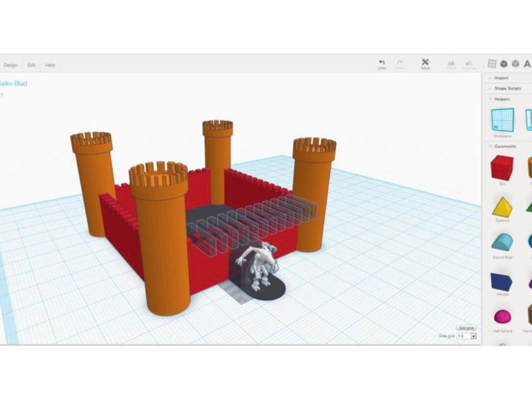Click the Ungroup icon
The image size is (532, 399).
469,63
